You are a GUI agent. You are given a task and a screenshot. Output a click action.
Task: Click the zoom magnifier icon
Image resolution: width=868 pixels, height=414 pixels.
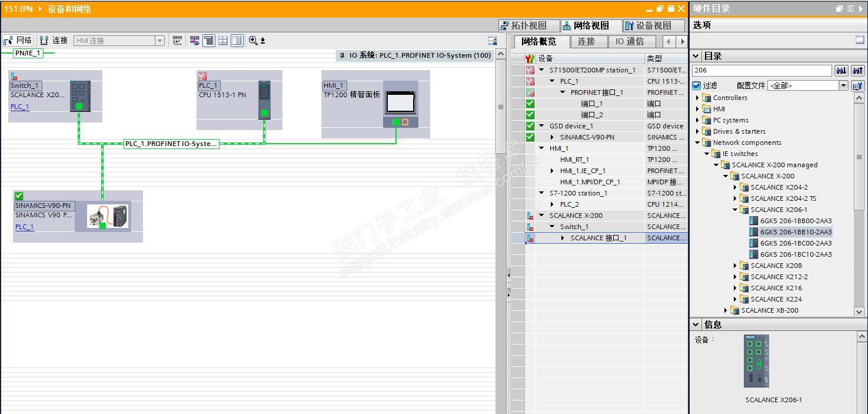[x=253, y=40]
